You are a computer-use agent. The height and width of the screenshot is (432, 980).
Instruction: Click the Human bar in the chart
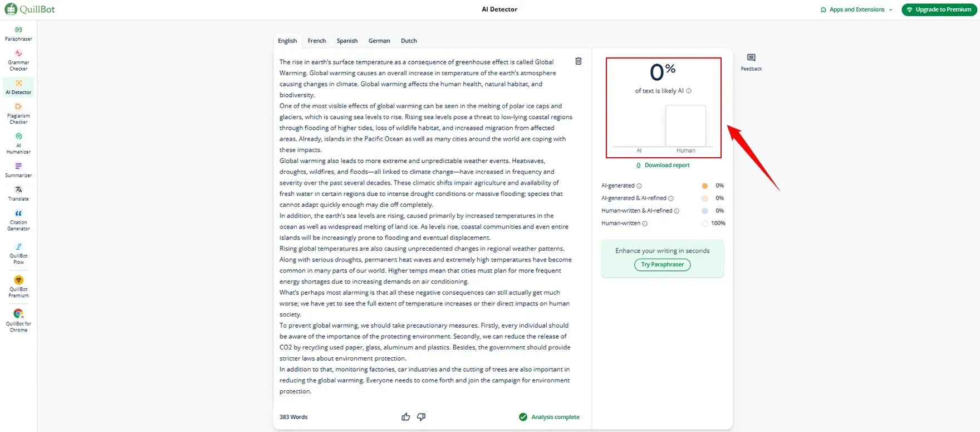pos(685,126)
